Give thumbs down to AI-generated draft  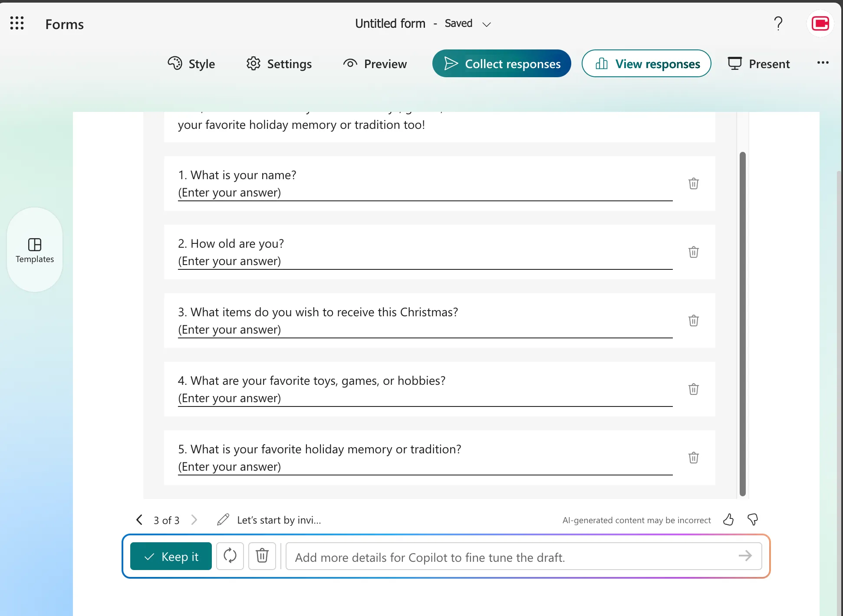(x=752, y=519)
